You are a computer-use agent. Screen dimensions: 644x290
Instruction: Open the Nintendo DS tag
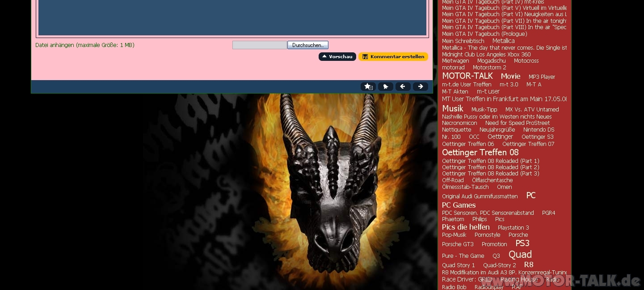point(539,130)
